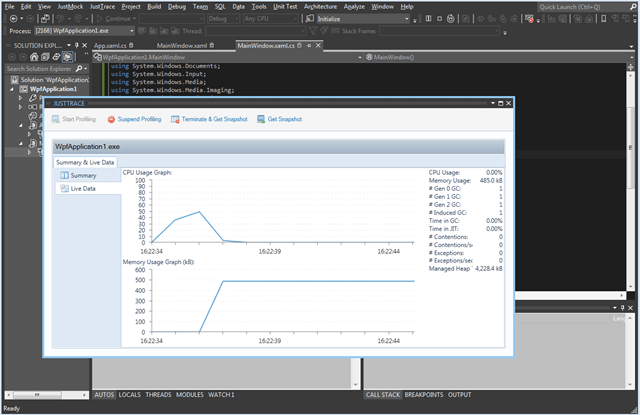Screen dimensions: 640x415
Task: Select the Summary & Live Data tab
Action: 85,162
